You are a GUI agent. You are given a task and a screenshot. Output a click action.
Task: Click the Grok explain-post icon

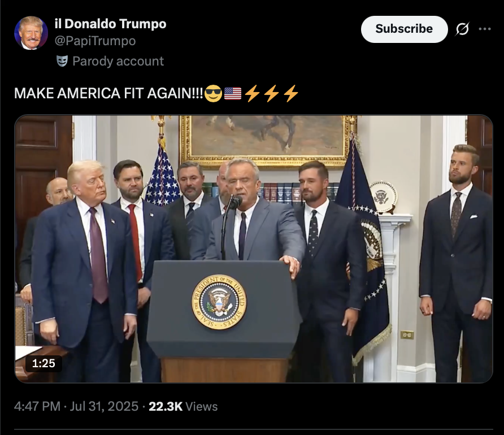tap(463, 29)
